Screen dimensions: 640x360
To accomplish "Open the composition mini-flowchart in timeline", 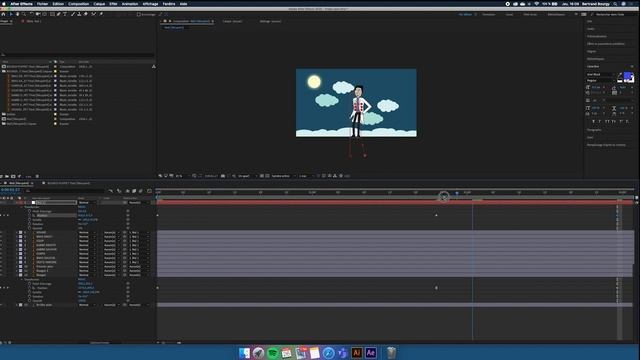I will point(111,191).
